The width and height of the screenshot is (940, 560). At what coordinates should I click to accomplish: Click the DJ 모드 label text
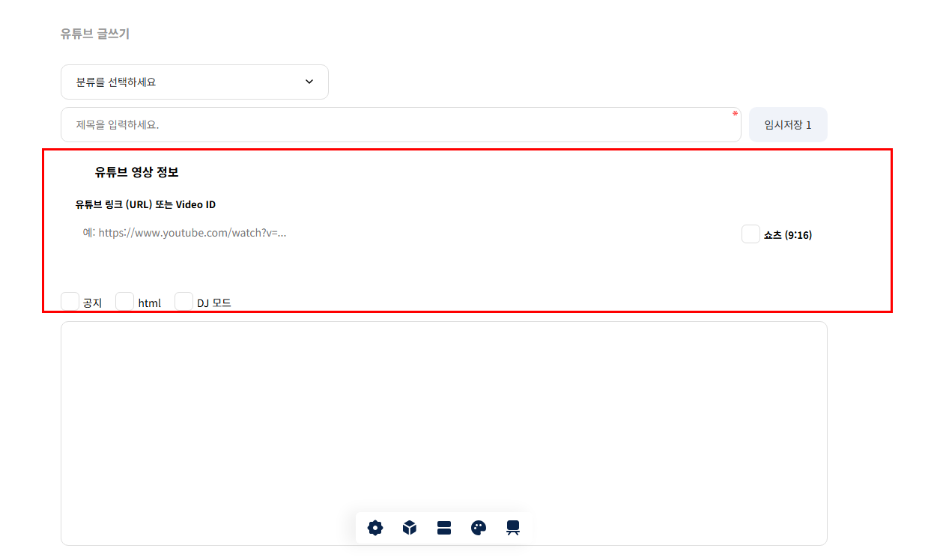click(214, 303)
